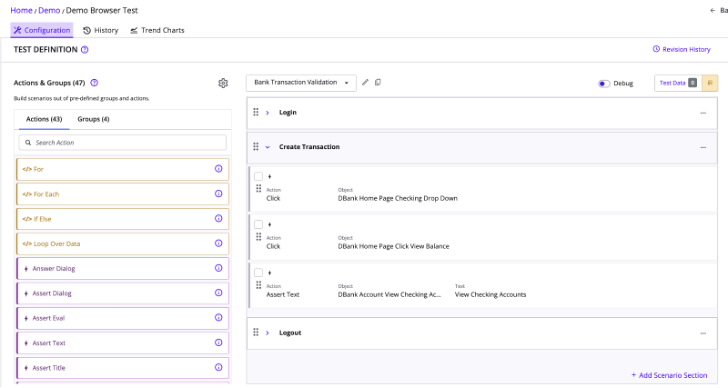
Task: Remove the Logout section via minus icon
Action: 703,333
